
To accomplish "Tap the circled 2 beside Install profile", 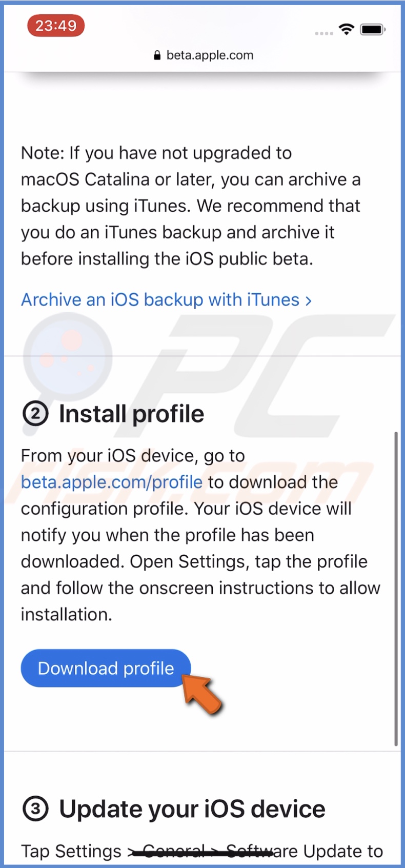I will pos(35,413).
